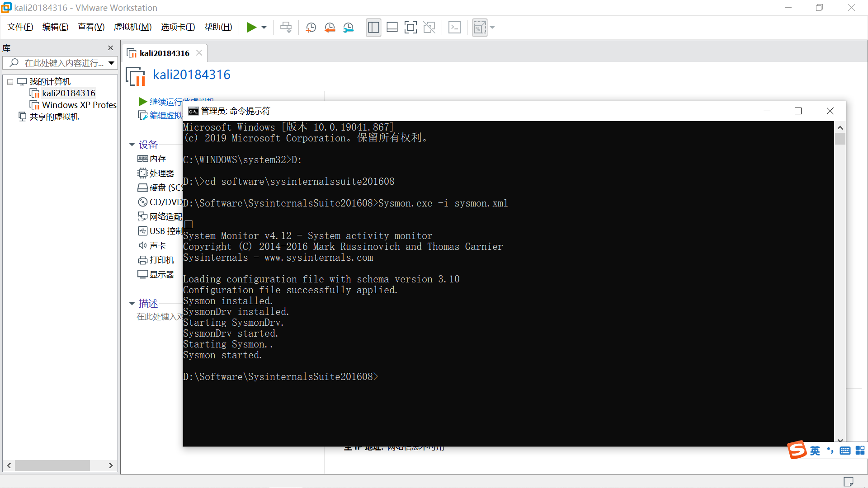Select the 显示器 device entry
The width and height of the screenshot is (868, 488).
point(156,274)
